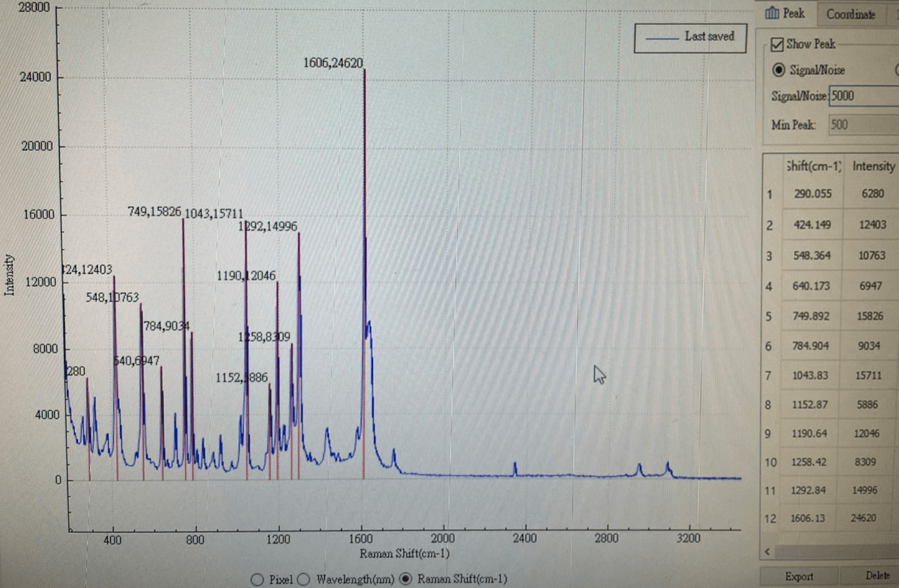Click the 1606,24620 peak label on the chart
The image size is (899, 588).
332,63
